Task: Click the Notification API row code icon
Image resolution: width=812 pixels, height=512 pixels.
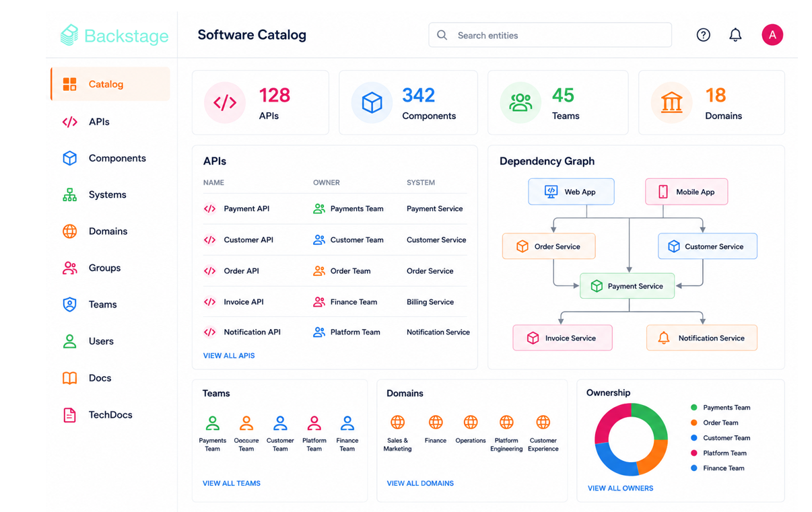Action: tap(210, 332)
